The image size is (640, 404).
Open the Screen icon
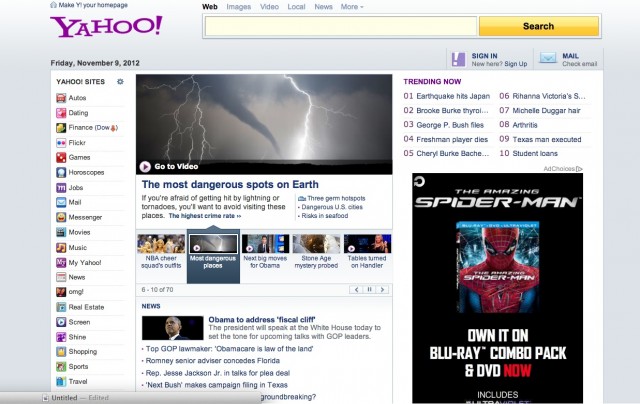point(61,322)
